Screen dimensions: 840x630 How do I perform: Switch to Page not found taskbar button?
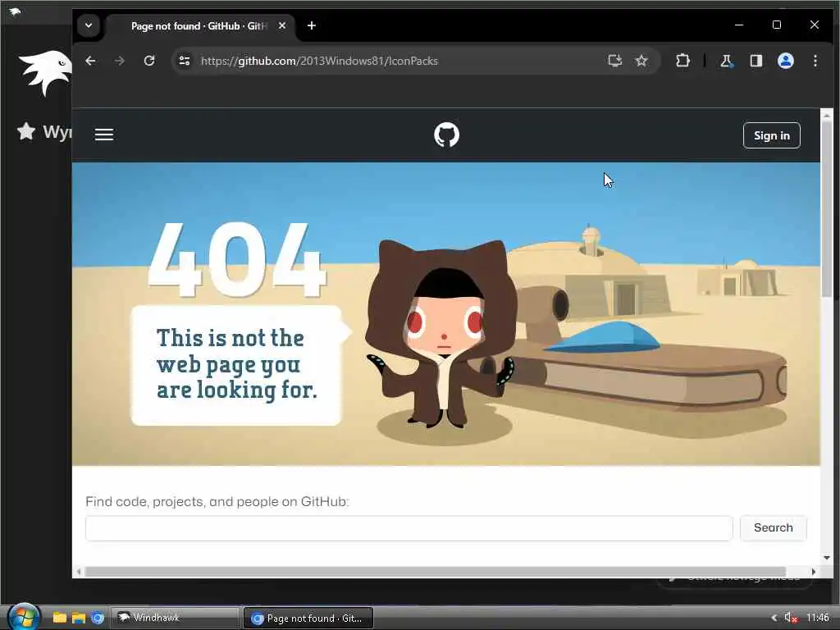[x=308, y=618]
